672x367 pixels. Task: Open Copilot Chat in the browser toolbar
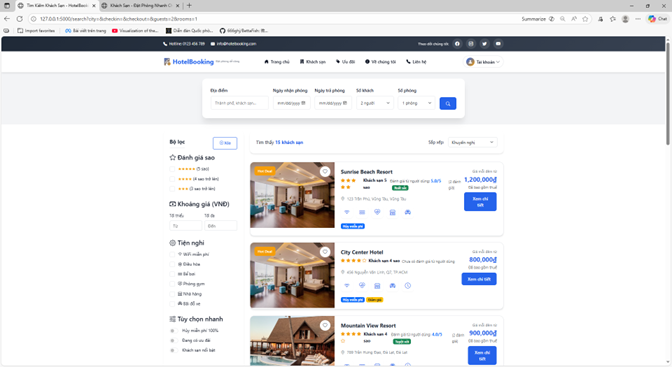click(x=657, y=19)
